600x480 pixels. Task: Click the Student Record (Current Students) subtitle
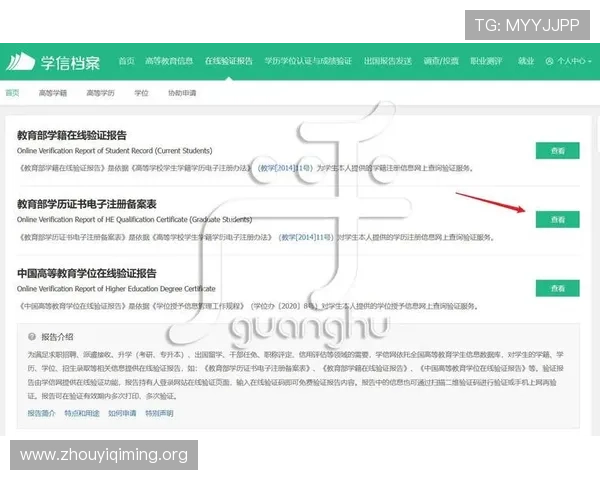114,151
